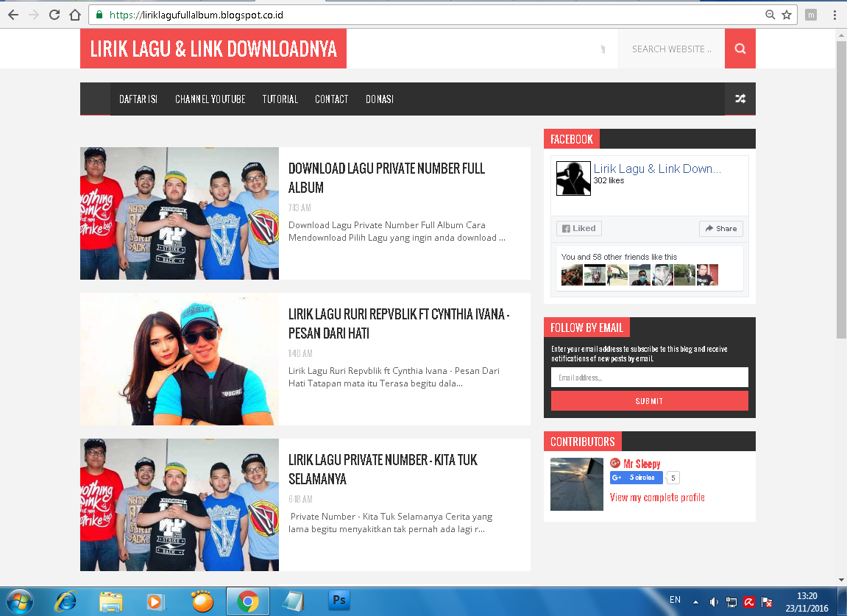
Task: Open Ruri Repvblik Pesan Dari Hati thumbnail
Action: click(180, 359)
